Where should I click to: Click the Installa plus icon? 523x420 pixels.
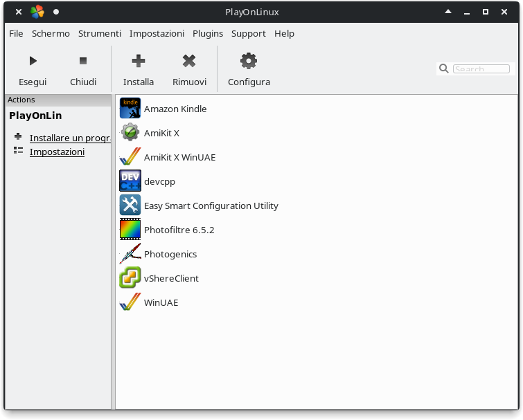139,61
